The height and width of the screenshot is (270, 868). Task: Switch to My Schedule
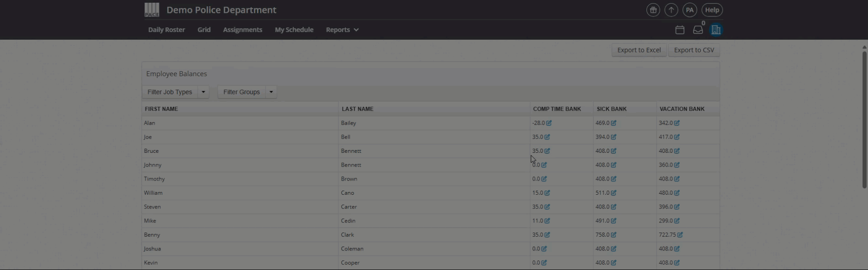[294, 30]
